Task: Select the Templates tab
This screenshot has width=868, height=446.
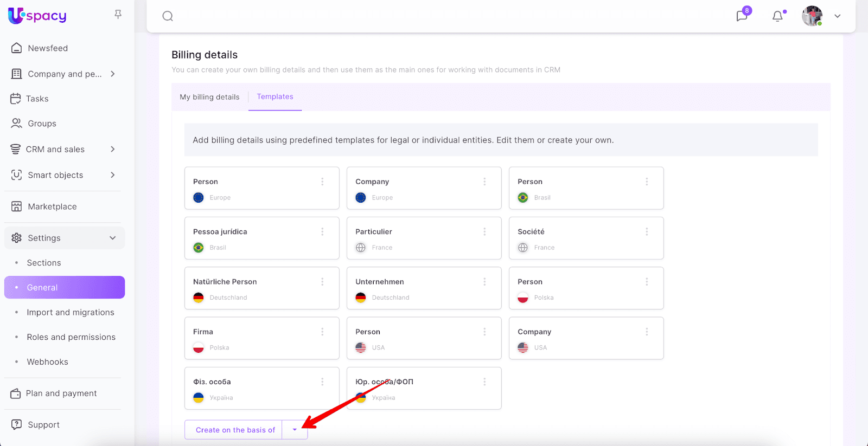Action: point(275,96)
